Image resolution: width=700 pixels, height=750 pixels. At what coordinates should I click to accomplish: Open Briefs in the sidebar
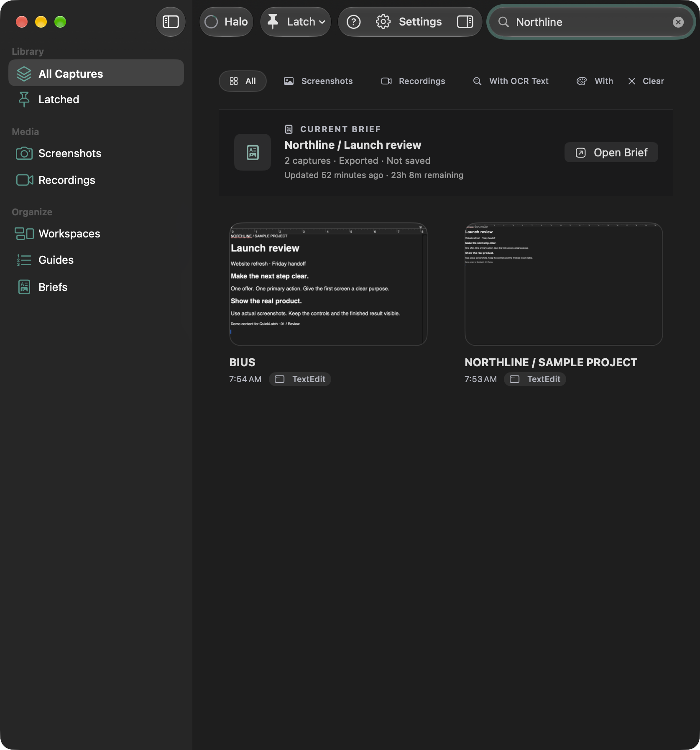96,287
